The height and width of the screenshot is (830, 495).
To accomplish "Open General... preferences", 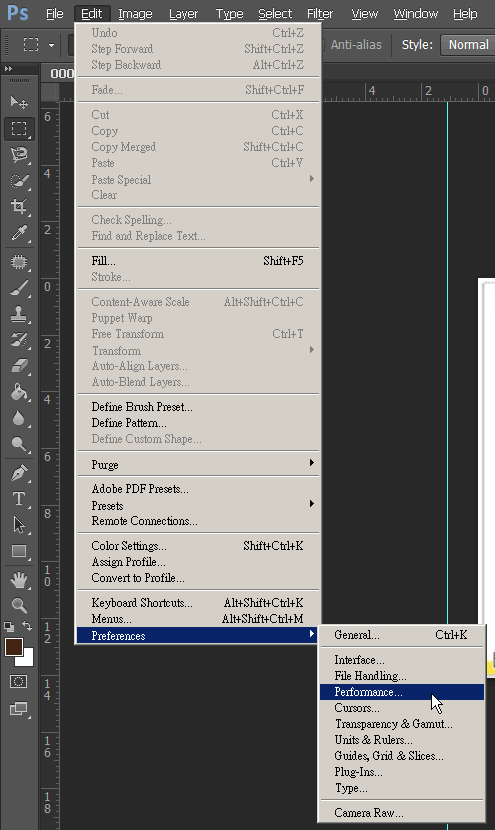I will pos(402,635).
